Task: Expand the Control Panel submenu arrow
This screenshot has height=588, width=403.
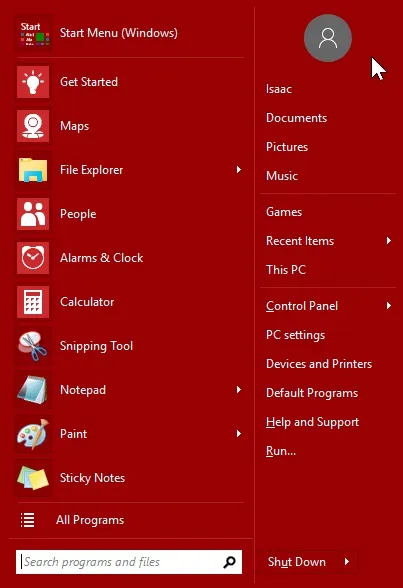Action: pos(389,306)
